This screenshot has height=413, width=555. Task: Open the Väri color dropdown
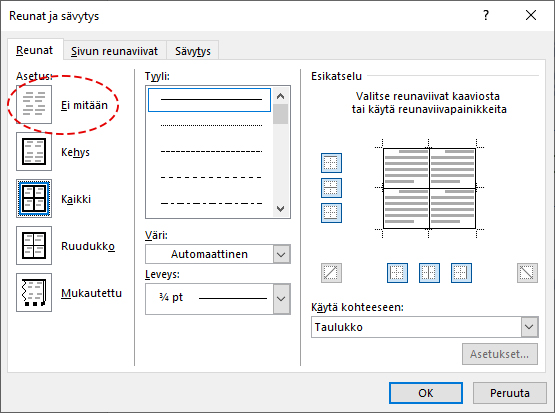(218, 254)
